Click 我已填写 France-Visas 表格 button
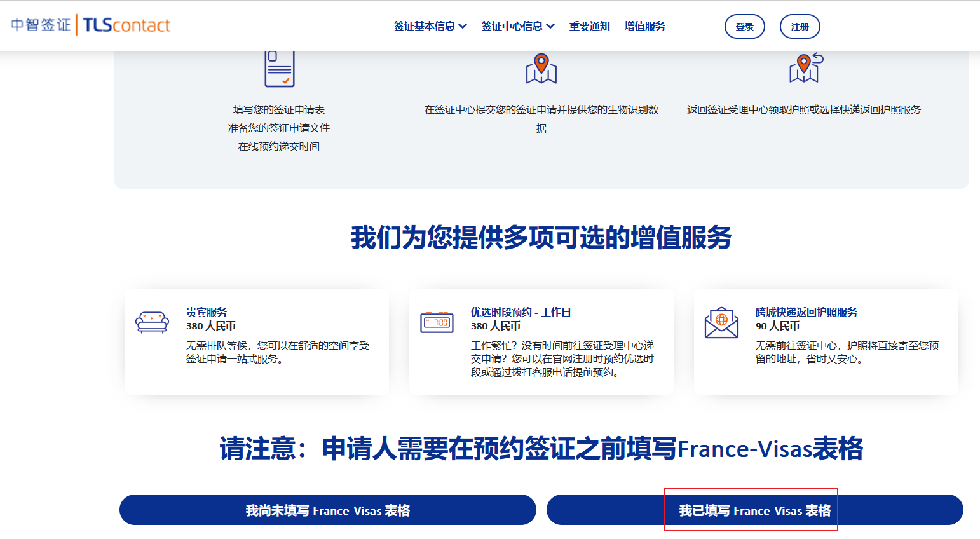Image resolution: width=980 pixels, height=539 pixels. [755, 510]
